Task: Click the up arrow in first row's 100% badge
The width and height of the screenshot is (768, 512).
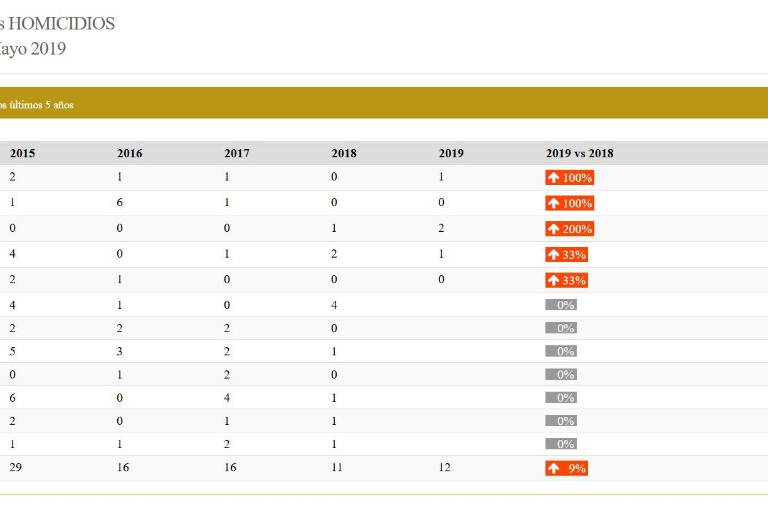Action: [x=553, y=178]
